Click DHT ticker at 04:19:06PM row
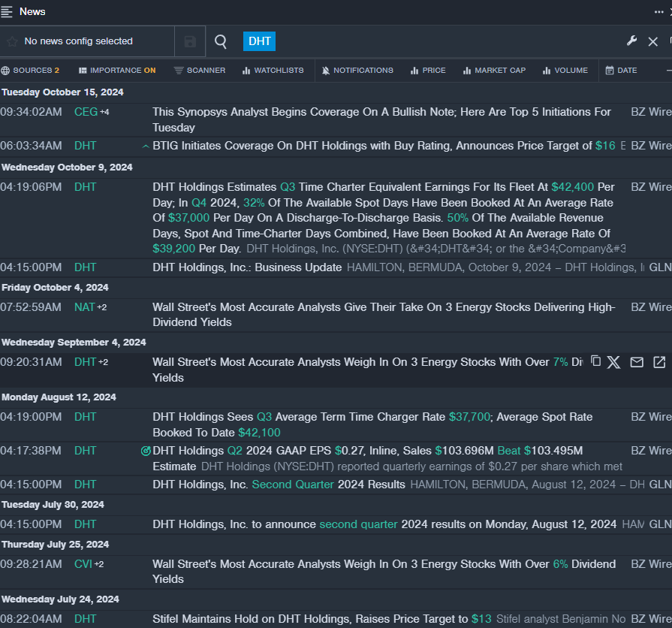The image size is (672, 628). point(86,187)
